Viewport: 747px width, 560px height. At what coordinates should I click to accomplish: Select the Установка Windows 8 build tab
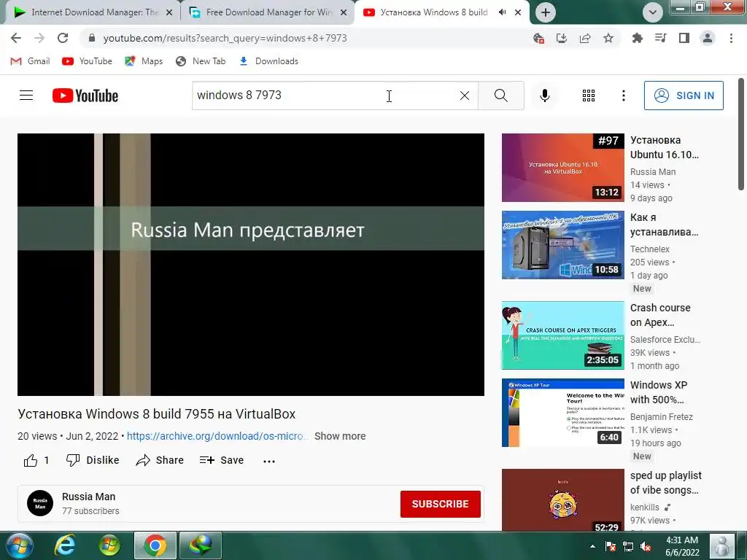(433, 12)
